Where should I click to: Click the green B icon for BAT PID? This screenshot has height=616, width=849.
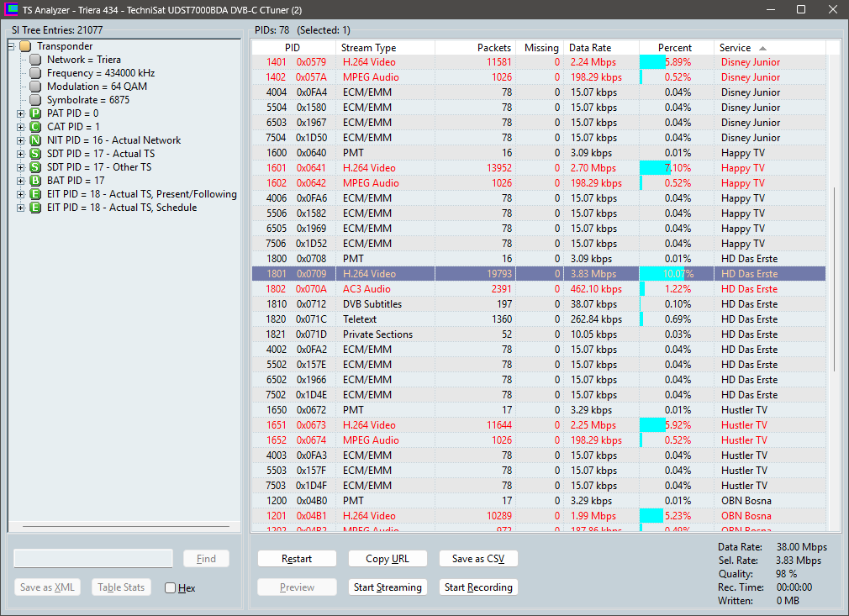[x=35, y=180]
